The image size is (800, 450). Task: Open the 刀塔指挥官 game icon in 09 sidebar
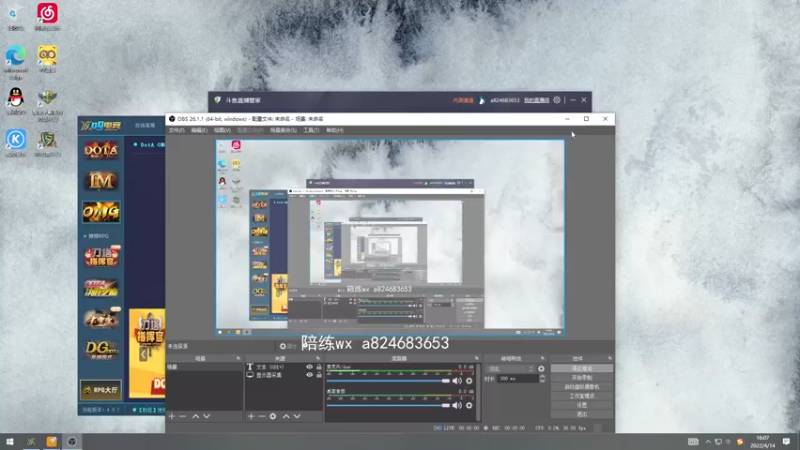(x=101, y=257)
